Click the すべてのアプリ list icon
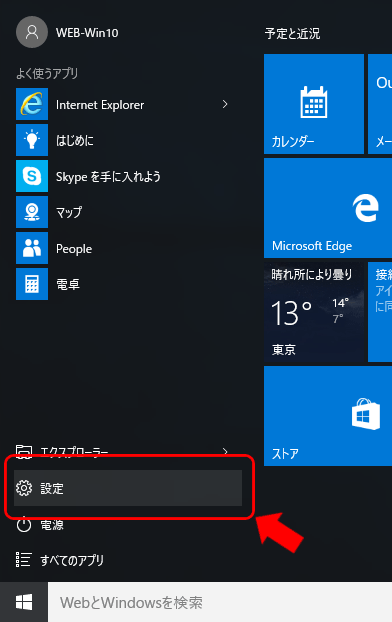 (23, 560)
